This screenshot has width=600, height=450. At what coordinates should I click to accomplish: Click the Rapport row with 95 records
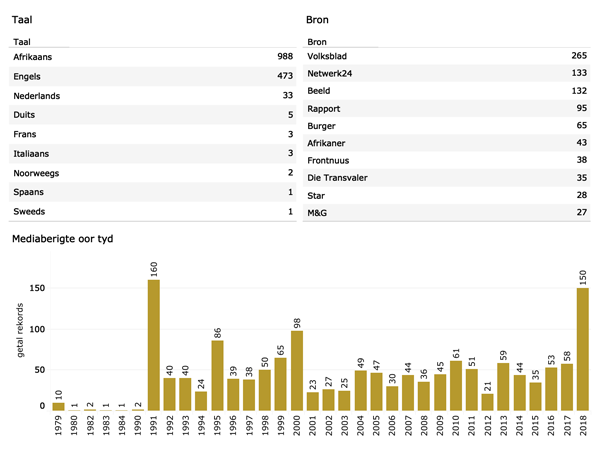pos(445,108)
